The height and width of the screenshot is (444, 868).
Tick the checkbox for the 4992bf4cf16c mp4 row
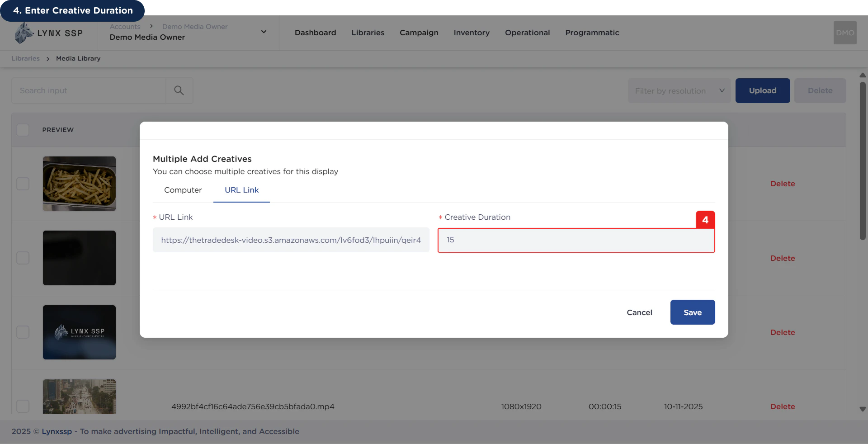(x=23, y=406)
